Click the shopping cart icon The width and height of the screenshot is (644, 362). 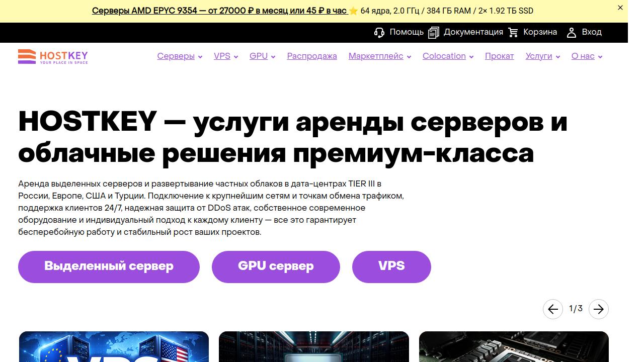point(513,33)
